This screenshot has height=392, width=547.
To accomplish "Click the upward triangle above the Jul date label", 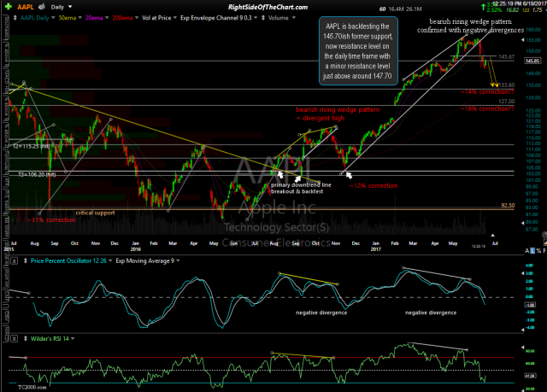I will click(492, 235).
